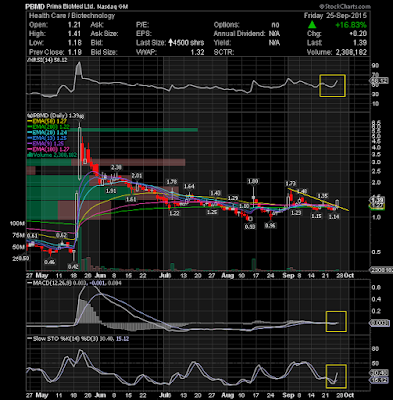Click the green up-arrow price change icon

point(312,25)
